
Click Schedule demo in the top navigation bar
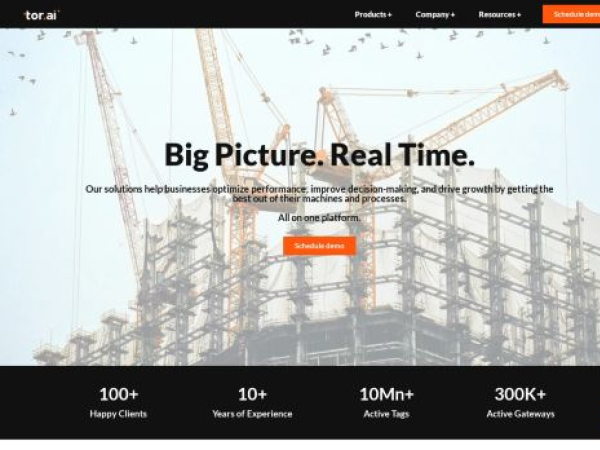pyautogui.click(x=571, y=15)
